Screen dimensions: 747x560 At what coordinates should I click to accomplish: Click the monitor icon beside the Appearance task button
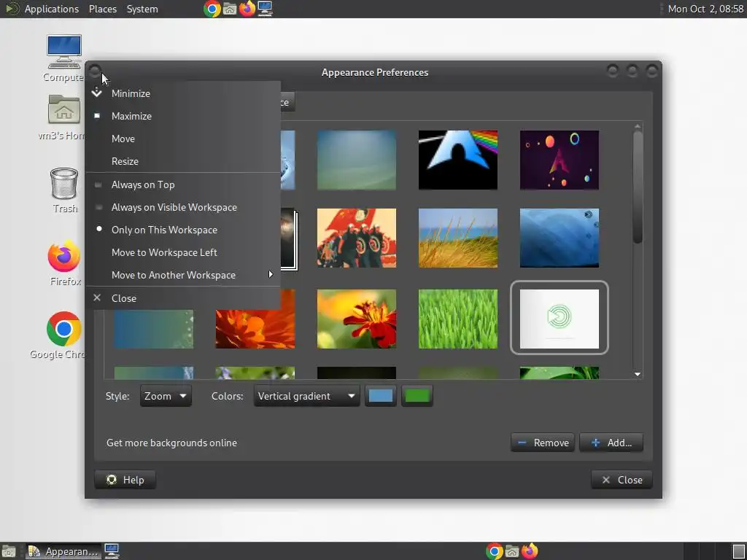(112, 551)
